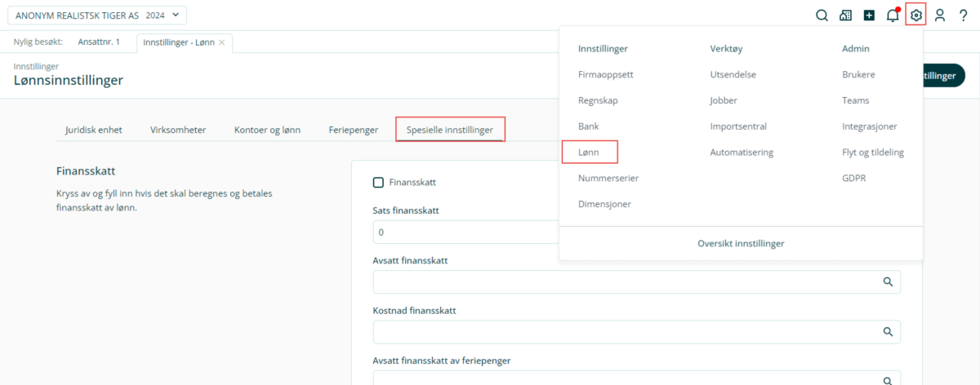The image size is (980, 385).
Task: Click the help question mark icon
Action: point(964,15)
